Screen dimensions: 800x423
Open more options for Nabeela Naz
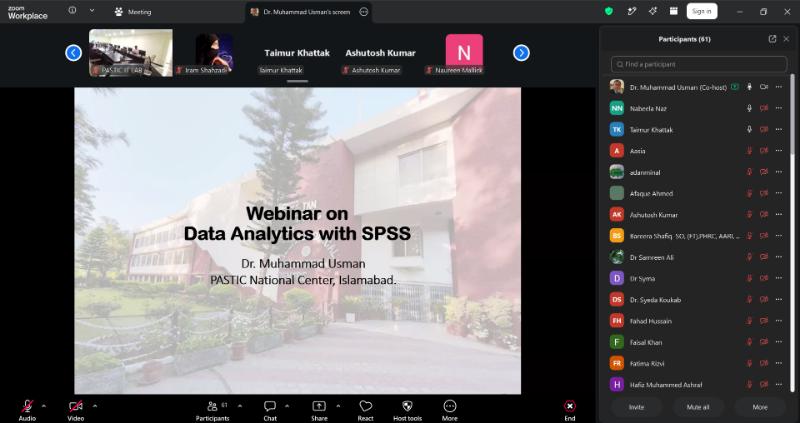click(x=779, y=108)
